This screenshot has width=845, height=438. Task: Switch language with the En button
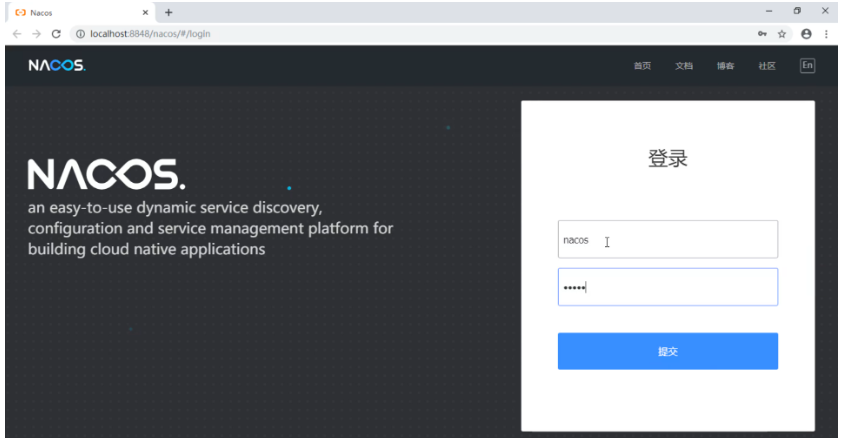[x=807, y=66]
